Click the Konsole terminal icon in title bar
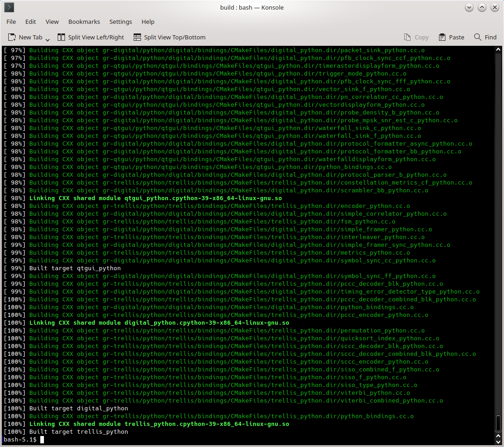Screen dimensions: 504x447 coord(9,7)
